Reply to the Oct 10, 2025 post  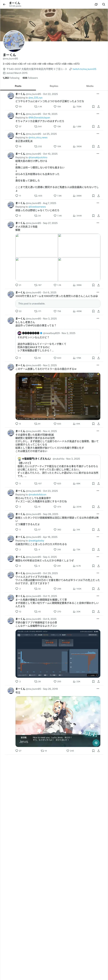18,196
